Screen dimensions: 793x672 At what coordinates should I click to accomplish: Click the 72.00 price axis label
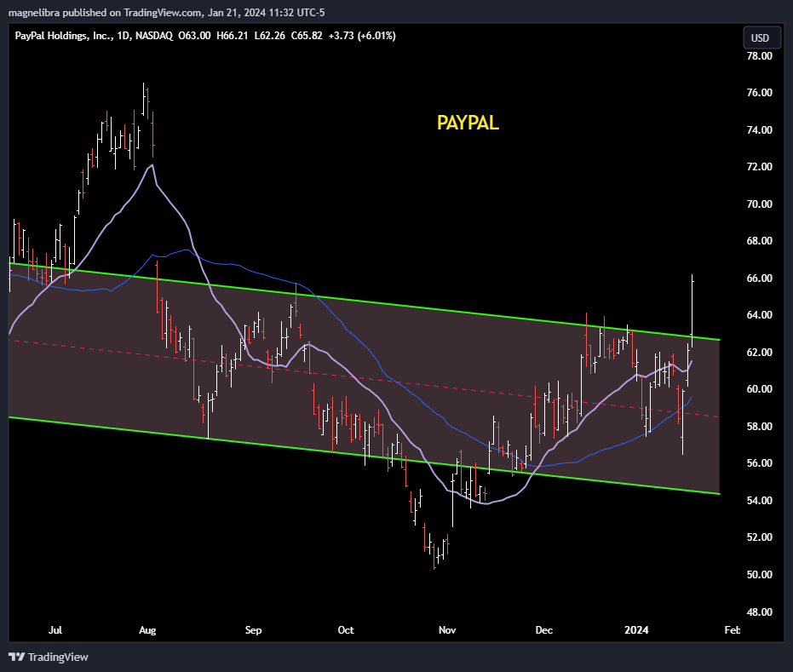[x=759, y=167]
